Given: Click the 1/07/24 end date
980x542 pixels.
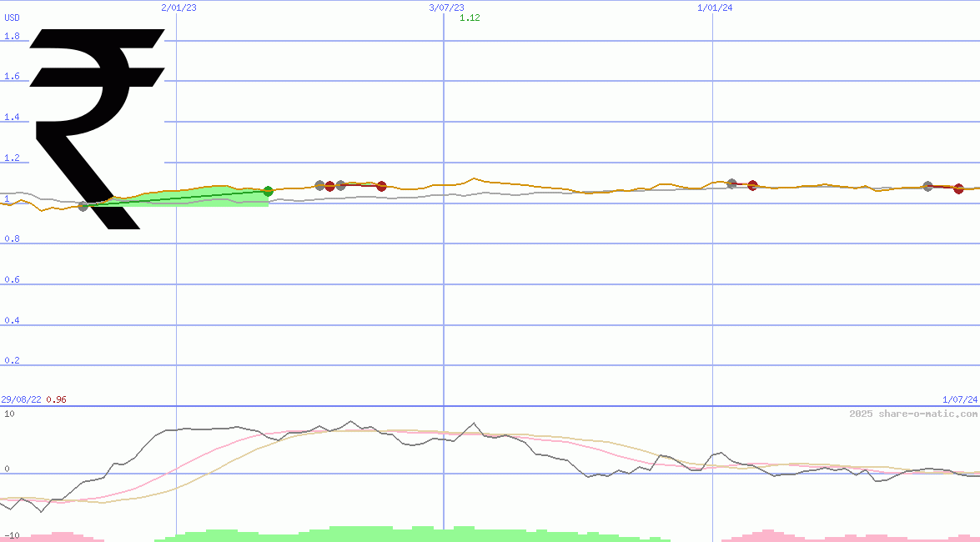Looking at the screenshot, I should [960, 399].
